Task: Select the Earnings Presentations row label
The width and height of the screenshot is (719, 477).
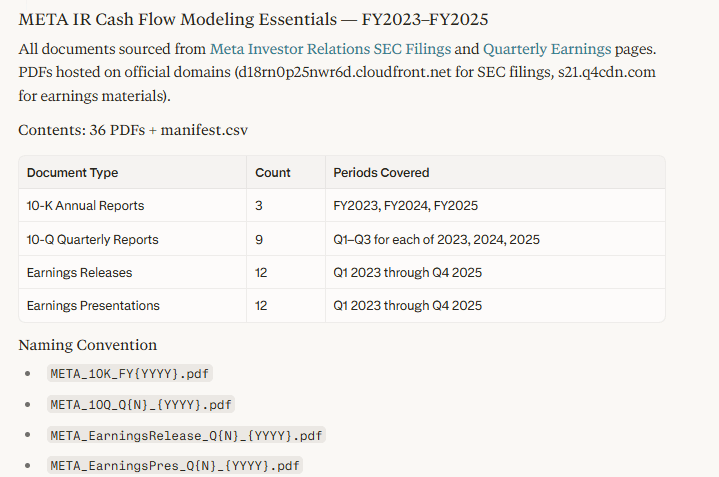Action: pyautogui.click(x=93, y=305)
